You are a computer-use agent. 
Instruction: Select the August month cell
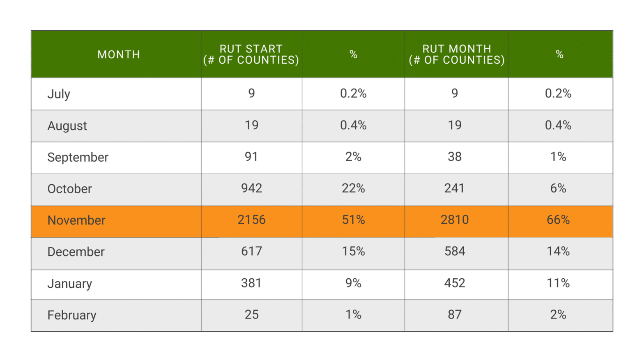[x=67, y=126]
